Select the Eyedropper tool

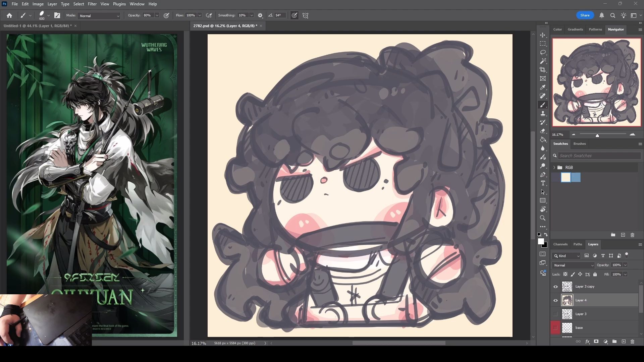coord(543,87)
